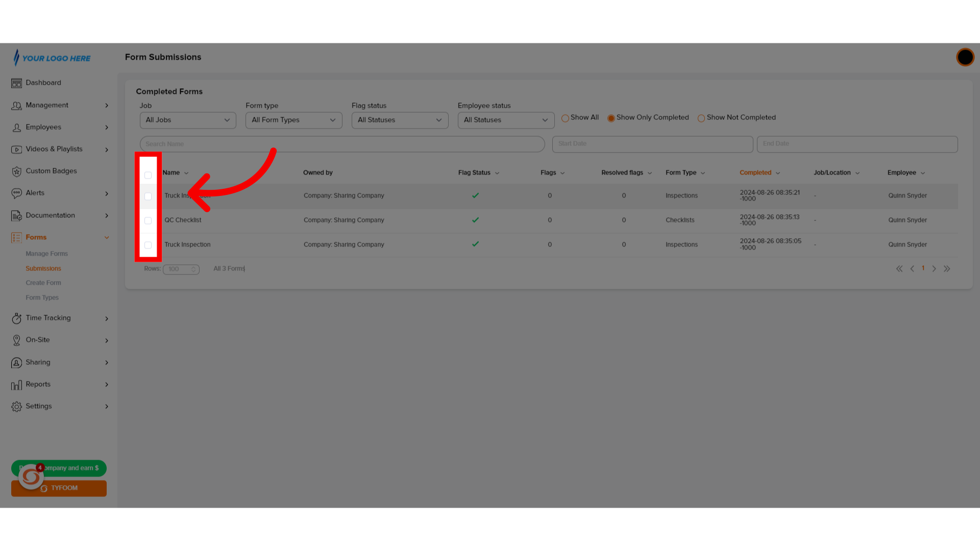Expand the Form Type dropdown filter
Screen dimensions: 980x551
[x=293, y=120]
